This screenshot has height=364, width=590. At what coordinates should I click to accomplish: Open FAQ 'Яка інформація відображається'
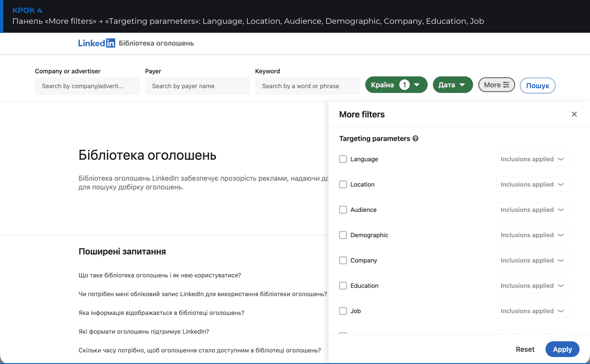tap(162, 313)
